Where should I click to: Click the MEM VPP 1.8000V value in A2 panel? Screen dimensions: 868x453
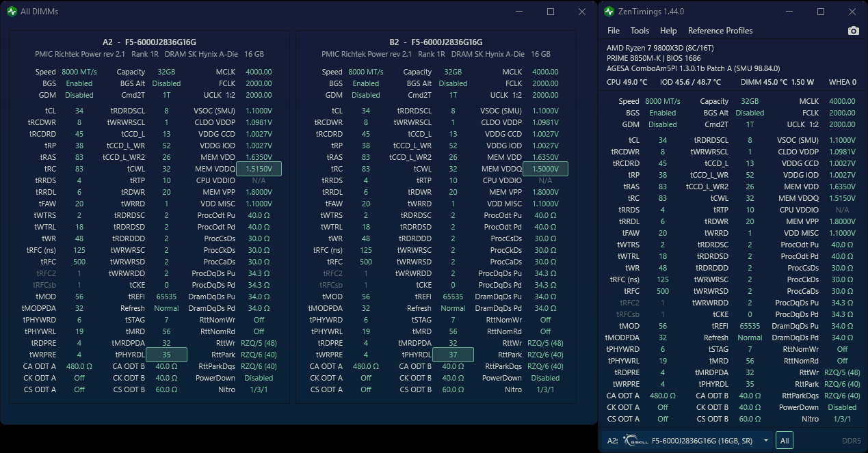pos(259,192)
